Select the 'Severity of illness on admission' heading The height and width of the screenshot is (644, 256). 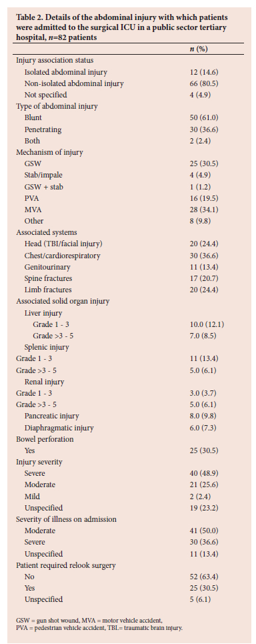point(66,519)
